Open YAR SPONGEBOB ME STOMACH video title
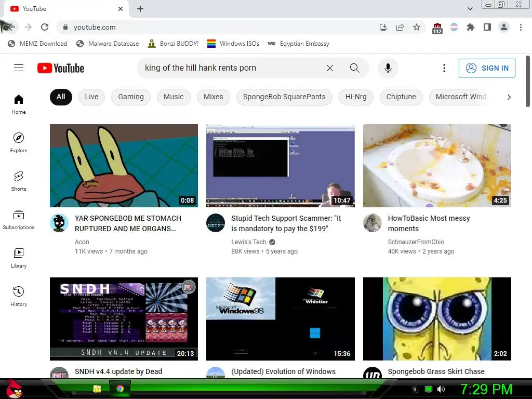 coord(128,223)
